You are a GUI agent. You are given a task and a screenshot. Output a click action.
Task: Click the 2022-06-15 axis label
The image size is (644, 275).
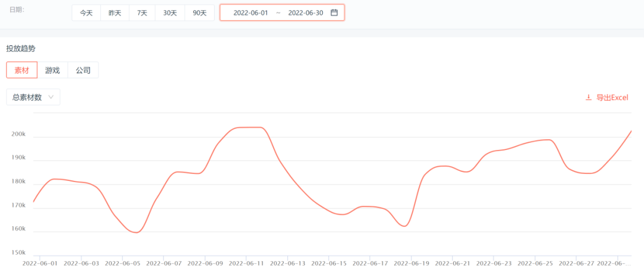click(328, 263)
